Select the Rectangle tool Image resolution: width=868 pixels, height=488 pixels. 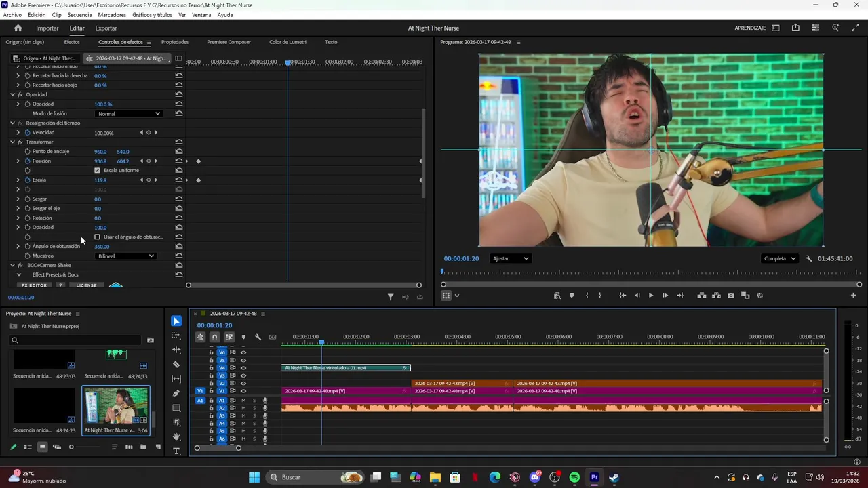point(176,408)
